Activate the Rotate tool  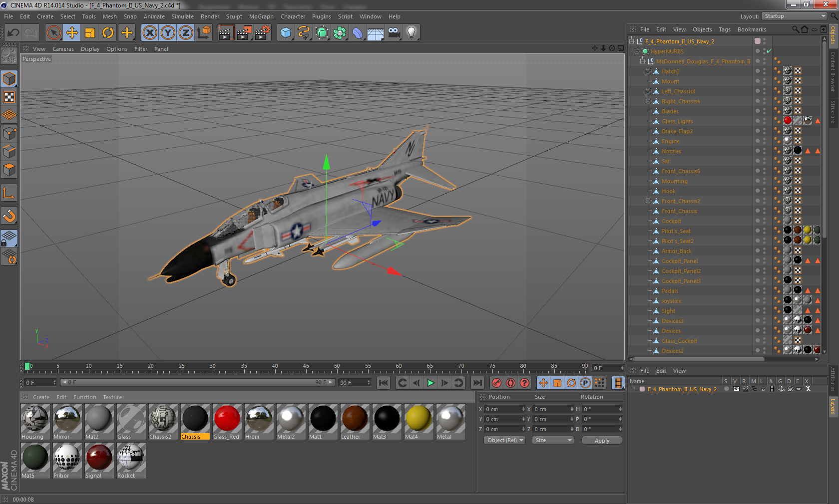coord(108,33)
